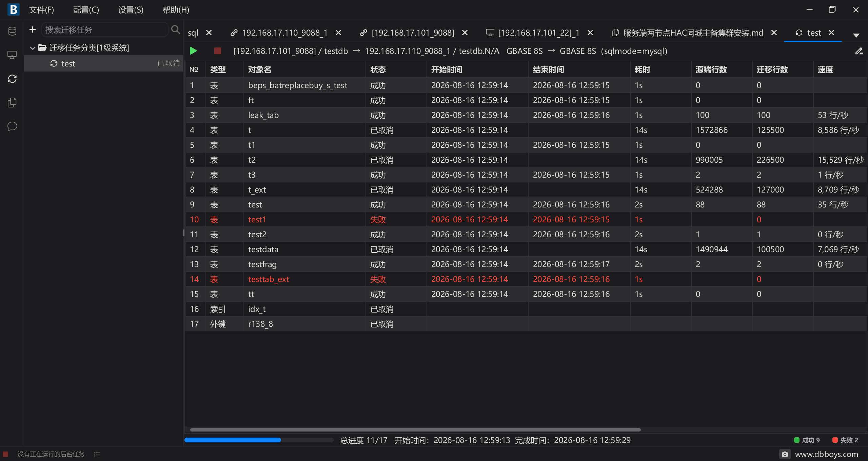Select the failed testtab_ext row

pos(526,279)
